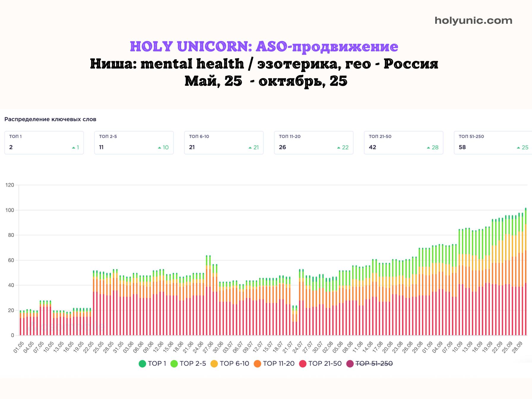Open the ТОП 6-10 summary card
This screenshot has height=399, width=532.
[224, 142]
